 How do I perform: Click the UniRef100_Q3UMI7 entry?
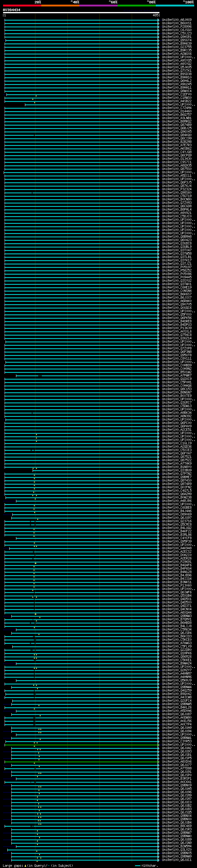[x=177, y=403]
